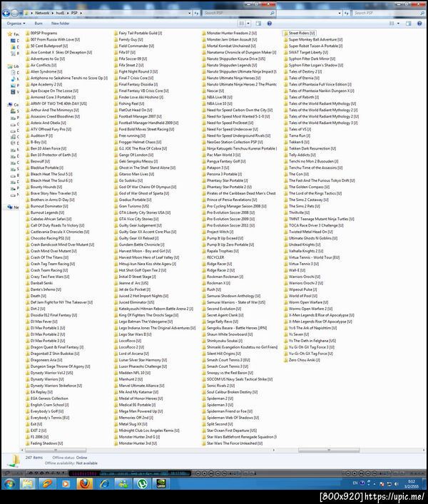Select folder icon for Tekken 6 [U]
This screenshot has height=504, width=428.
286,142
